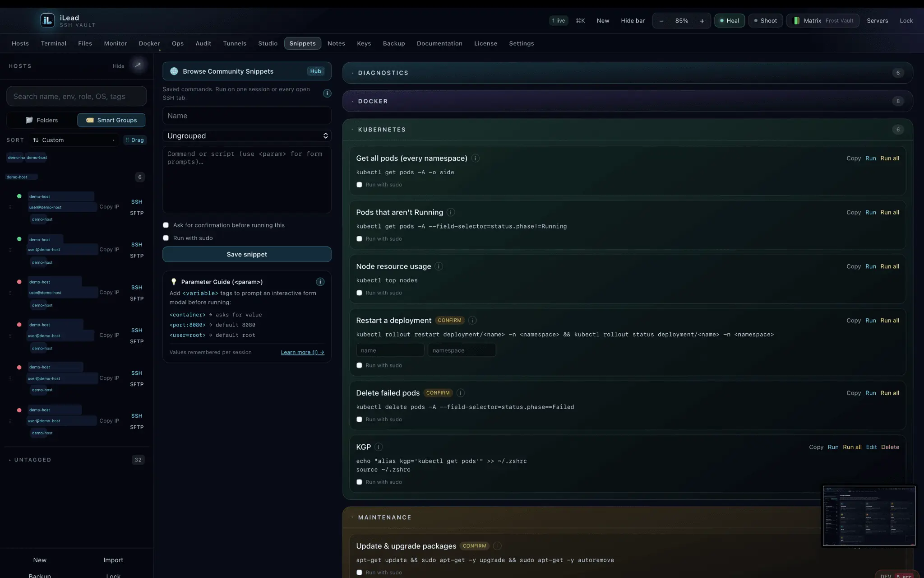Click the pin icon next to Hide in Hosts panel
The width and height of the screenshot is (924, 578).
coord(138,65)
